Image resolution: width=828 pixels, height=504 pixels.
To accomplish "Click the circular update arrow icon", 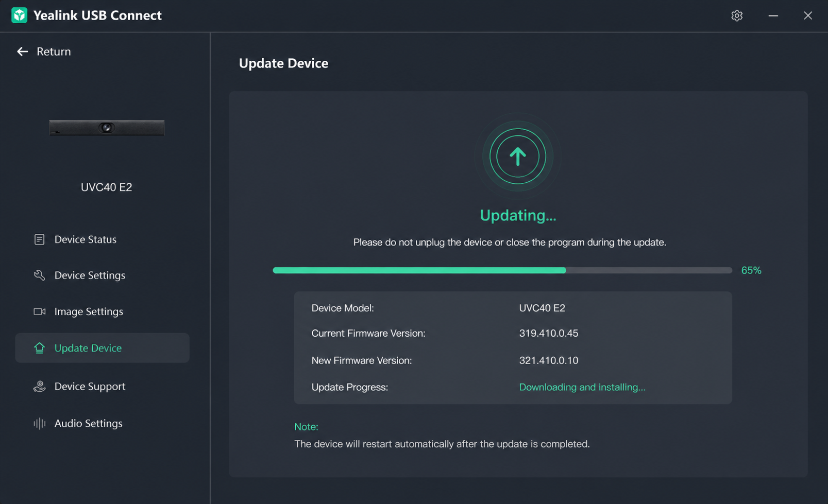I will 518,156.
